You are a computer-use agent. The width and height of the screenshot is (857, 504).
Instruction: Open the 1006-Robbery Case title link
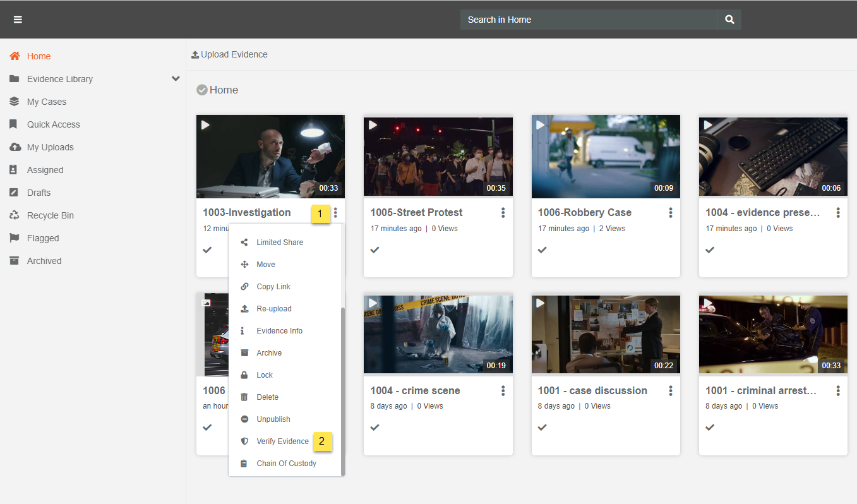point(584,213)
